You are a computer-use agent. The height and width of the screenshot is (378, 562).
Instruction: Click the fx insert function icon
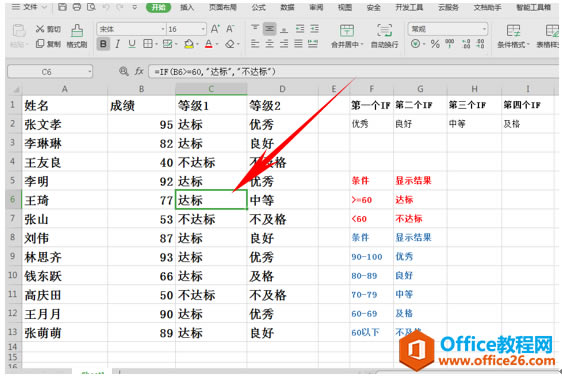coord(139,71)
